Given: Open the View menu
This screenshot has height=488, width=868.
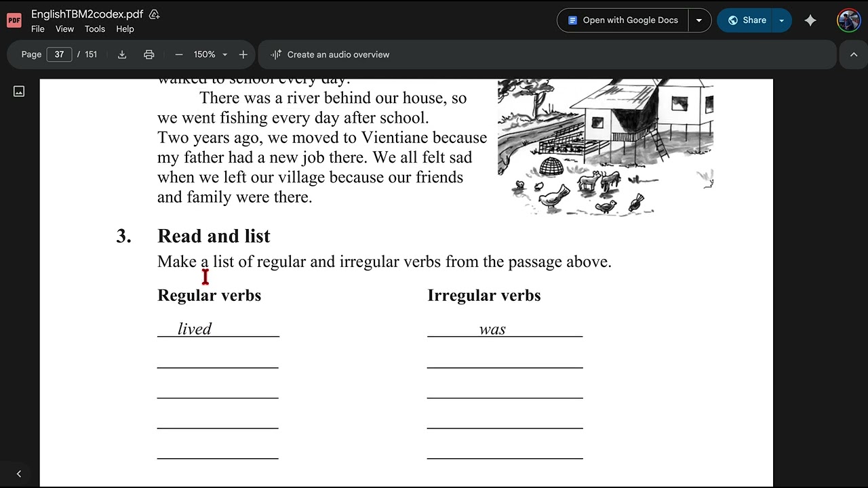Looking at the screenshot, I should click(x=65, y=29).
